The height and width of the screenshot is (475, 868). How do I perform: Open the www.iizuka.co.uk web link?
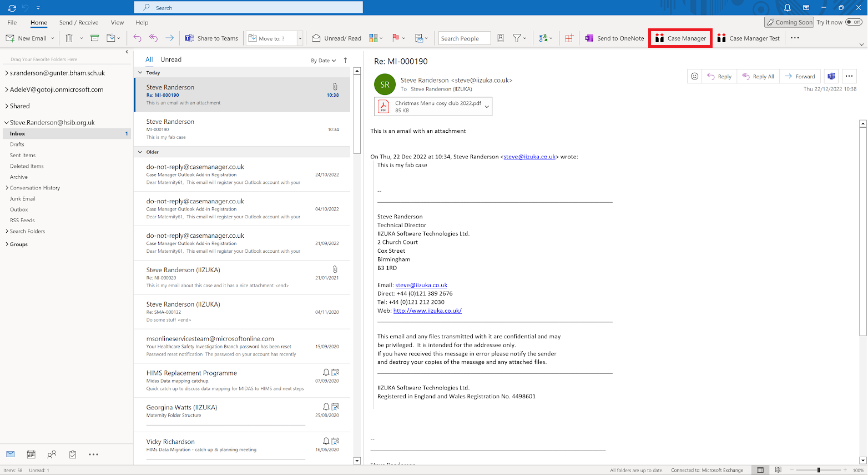(427, 311)
